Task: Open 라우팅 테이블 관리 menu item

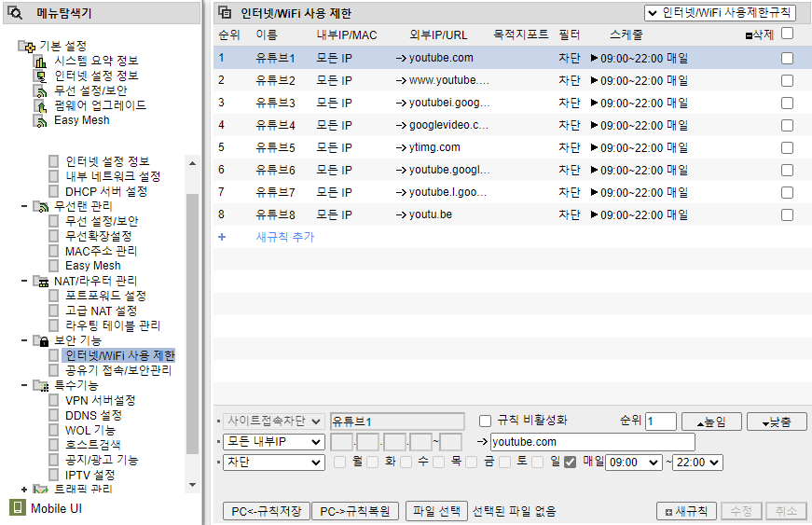Action: pyautogui.click(x=113, y=325)
